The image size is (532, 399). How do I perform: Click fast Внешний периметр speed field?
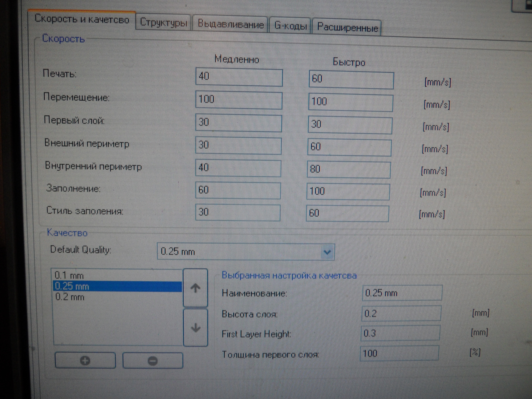pyautogui.click(x=349, y=147)
